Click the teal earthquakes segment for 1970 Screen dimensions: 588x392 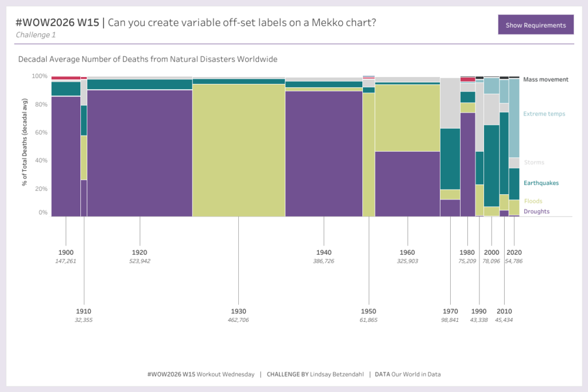tap(450, 159)
